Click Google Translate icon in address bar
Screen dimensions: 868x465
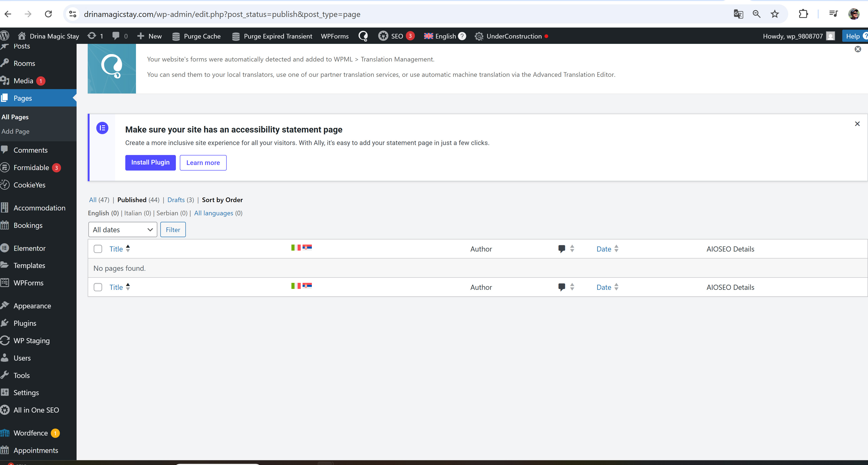[x=738, y=14]
